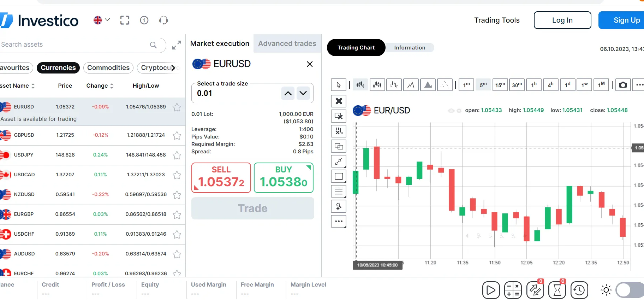Screen dimensions: 644x300
Task: Switch chart to filled candlestick style
Action: click(360, 85)
